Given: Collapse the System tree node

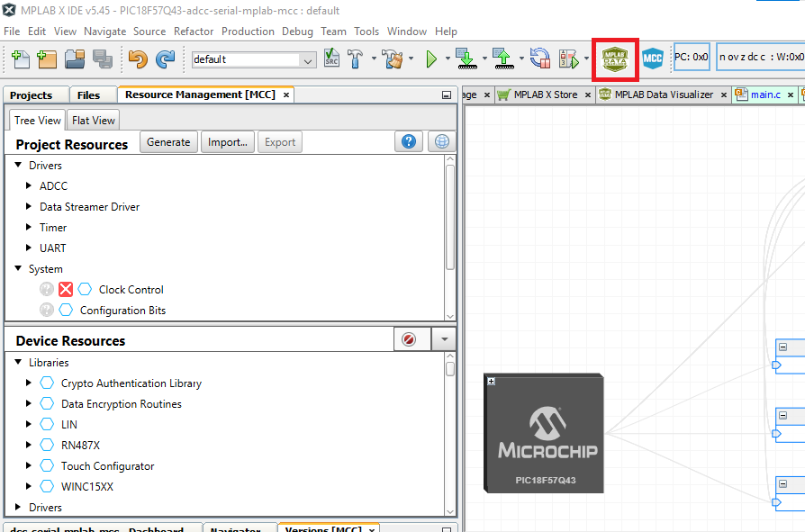Looking at the screenshot, I should pos(18,268).
